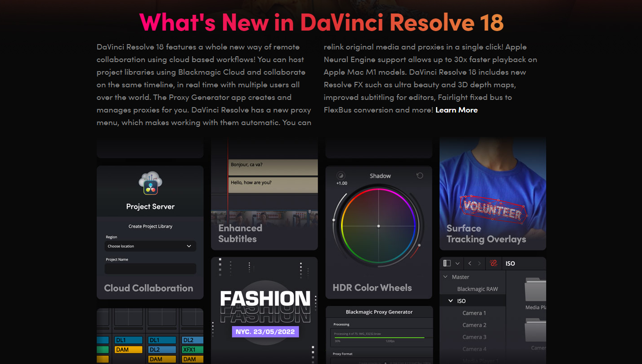The height and width of the screenshot is (364, 642).
Task: Select the Camera 1 bin
Action: 474,313
